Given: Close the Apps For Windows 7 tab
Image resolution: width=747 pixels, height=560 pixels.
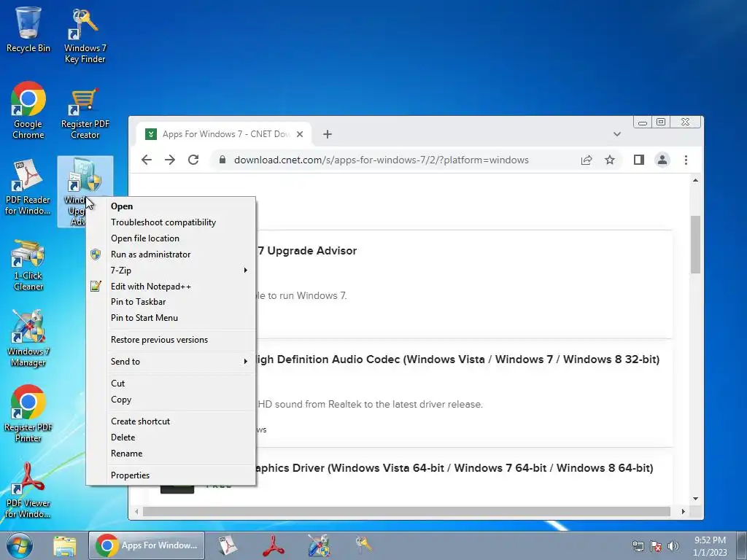Looking at the screenshot, I should coord(300,134).
